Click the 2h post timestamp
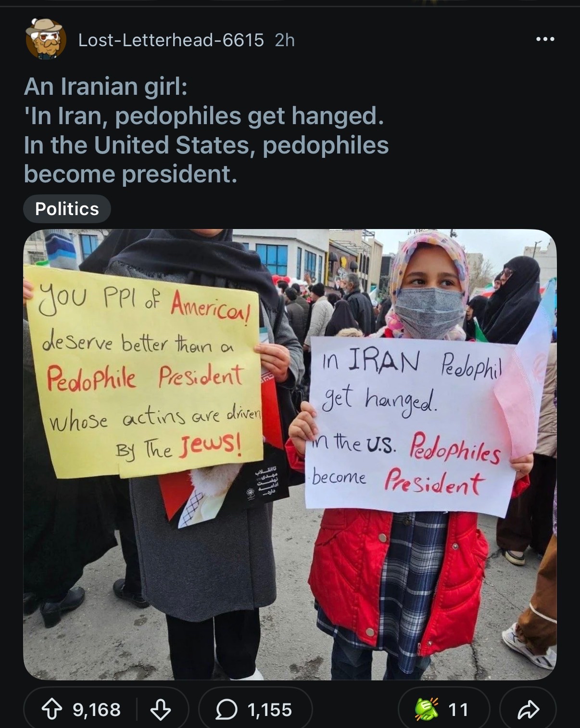580x728 pixels. 285,40
